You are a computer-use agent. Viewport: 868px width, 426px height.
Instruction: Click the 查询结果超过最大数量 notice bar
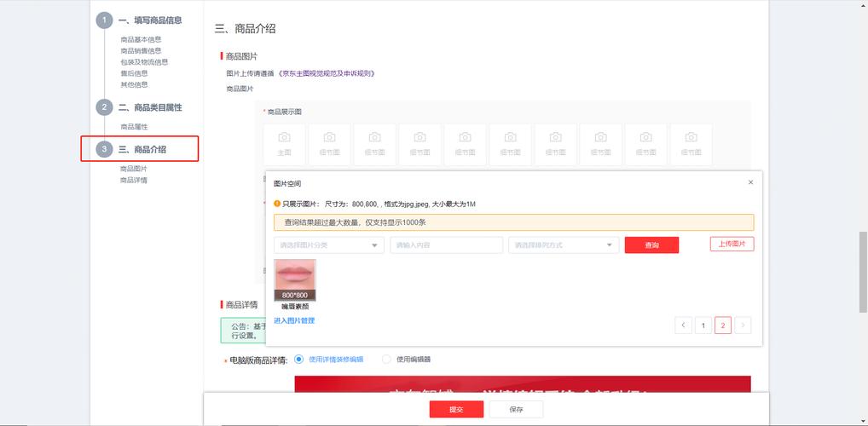513,222
